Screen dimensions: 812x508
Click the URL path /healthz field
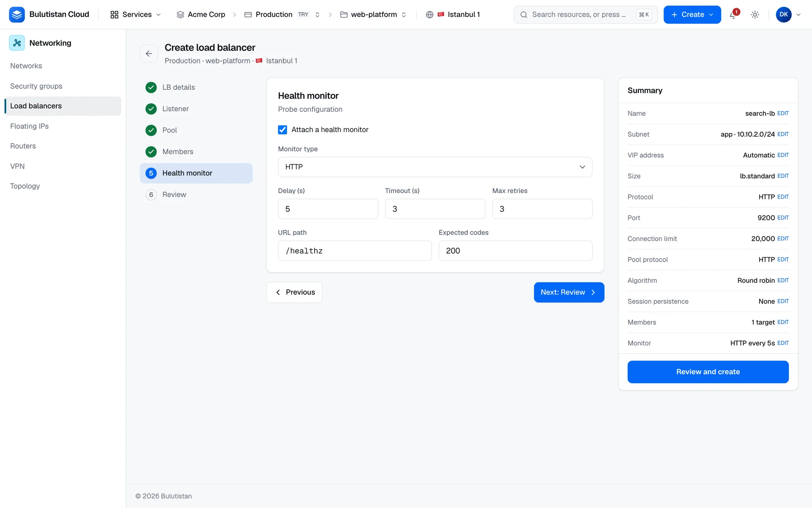(x=355, y=251)
